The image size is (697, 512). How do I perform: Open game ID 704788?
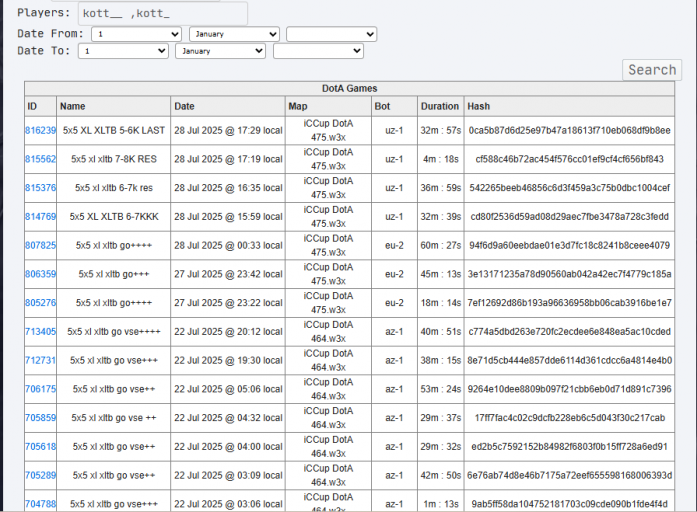(40, 504)
